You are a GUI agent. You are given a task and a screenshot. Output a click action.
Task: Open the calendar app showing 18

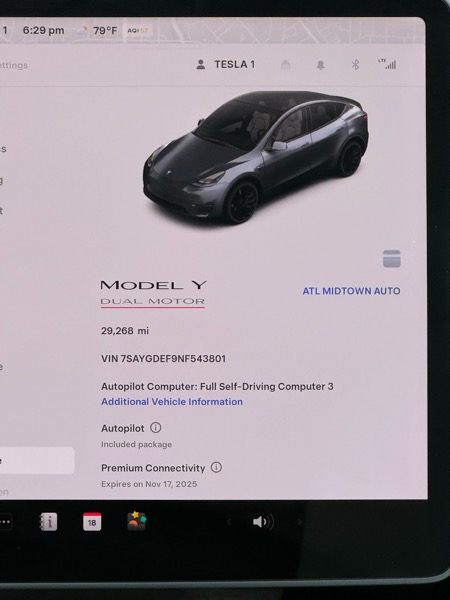pyautogui.click(x=92, y=522)
